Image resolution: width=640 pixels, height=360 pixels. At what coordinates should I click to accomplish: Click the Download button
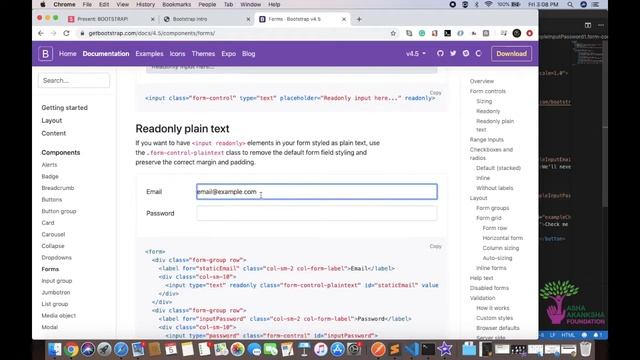(x=511, y=53)
